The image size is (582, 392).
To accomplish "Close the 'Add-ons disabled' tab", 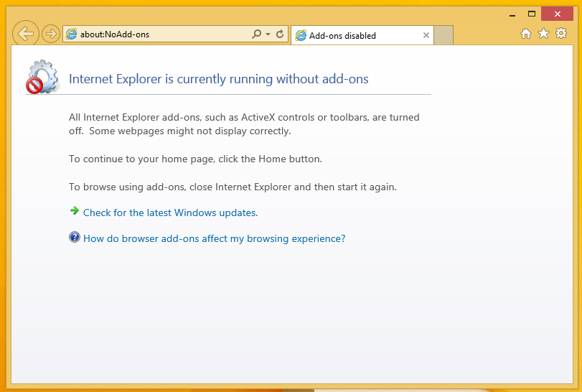I will click(426, 35).
